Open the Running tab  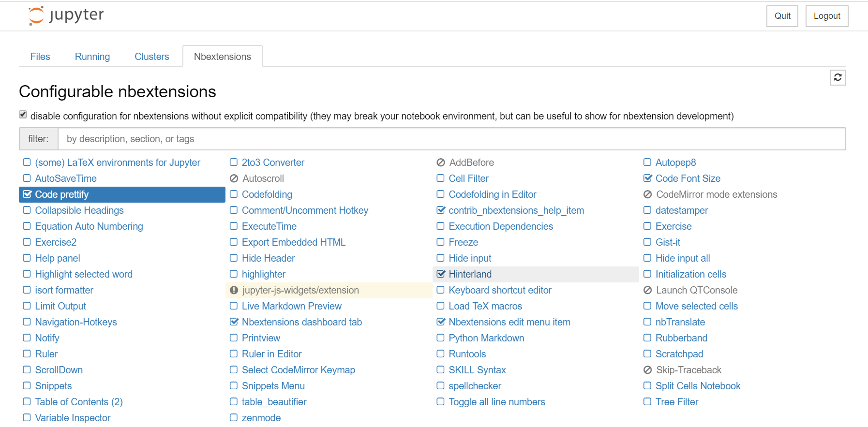coord(92,57)
